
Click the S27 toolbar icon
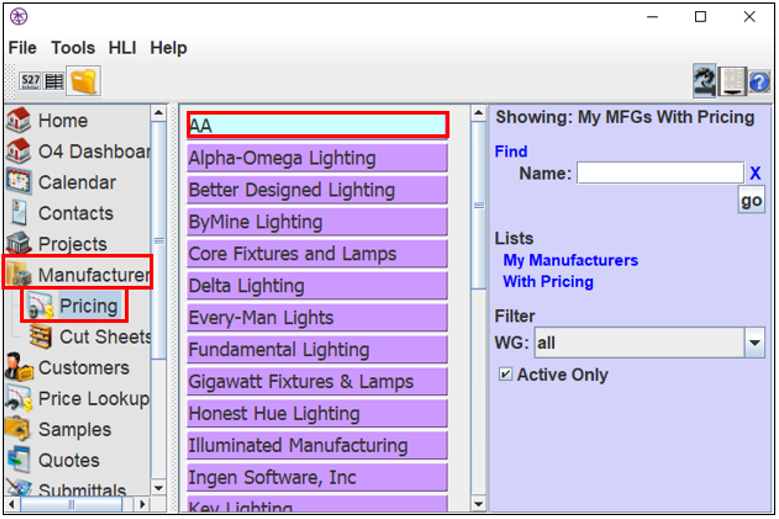click(30, 81)
